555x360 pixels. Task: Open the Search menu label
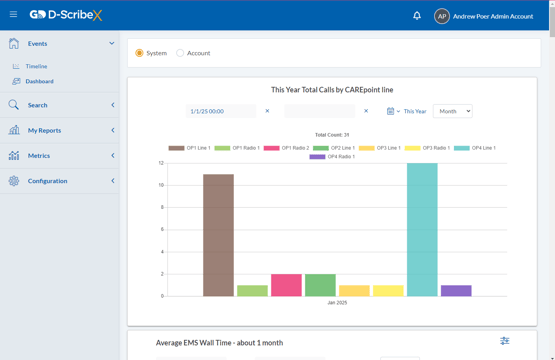pos(38,105)
